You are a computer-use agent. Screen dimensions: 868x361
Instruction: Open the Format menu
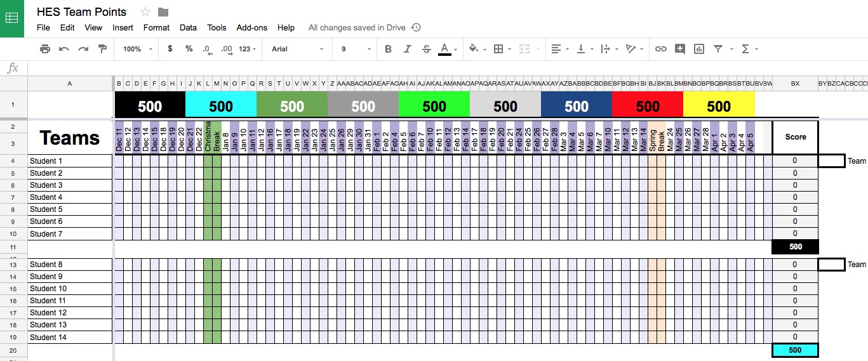pos(156,28)
